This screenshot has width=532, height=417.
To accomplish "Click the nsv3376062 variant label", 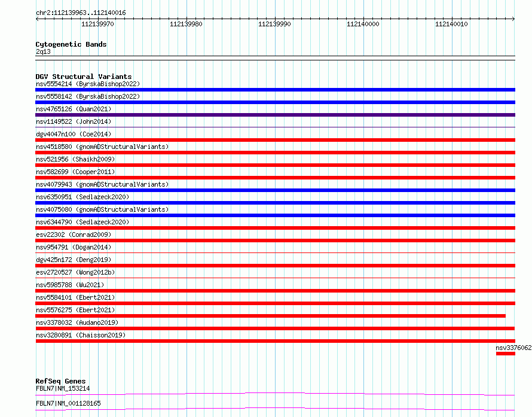I will [513, 348].
